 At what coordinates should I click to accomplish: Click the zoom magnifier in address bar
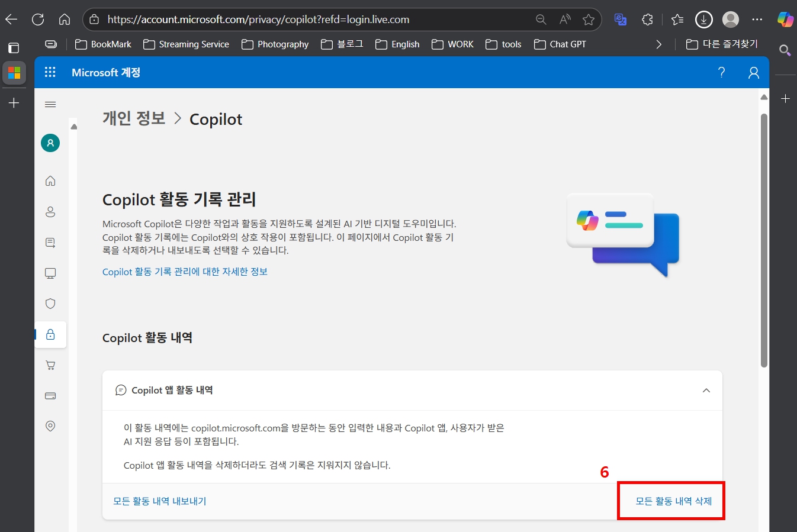click(x=541, y=20)
